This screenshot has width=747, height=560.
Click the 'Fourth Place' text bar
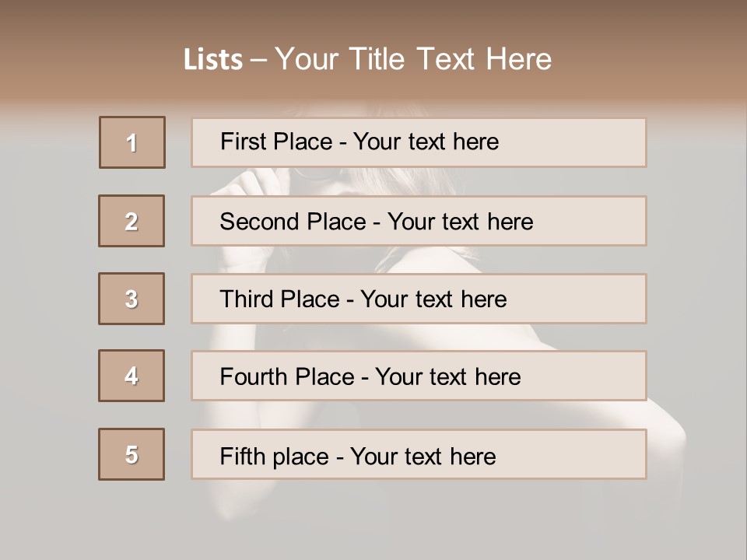click(419, 376)
